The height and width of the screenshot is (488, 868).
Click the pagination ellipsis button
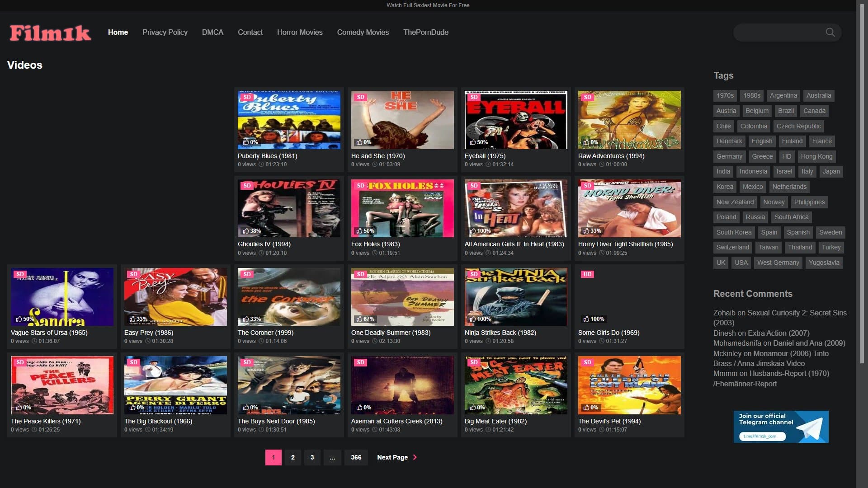(x=332, y=457)
